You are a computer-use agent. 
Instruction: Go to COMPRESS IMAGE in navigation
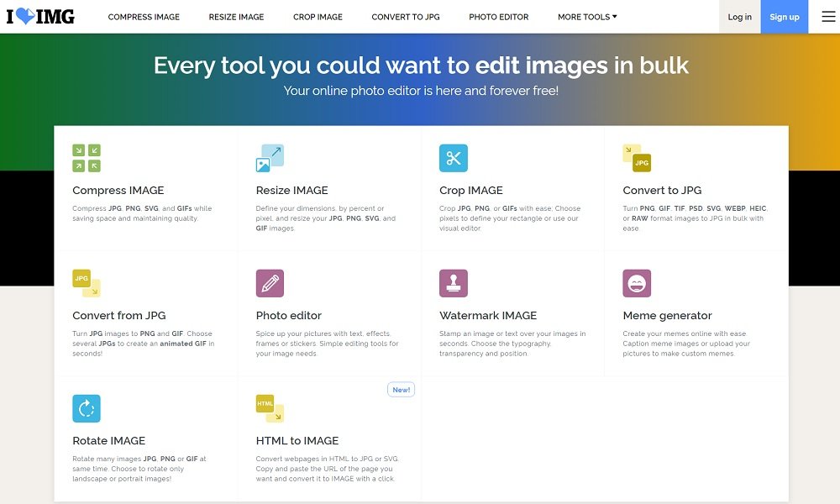coord(144,17)
